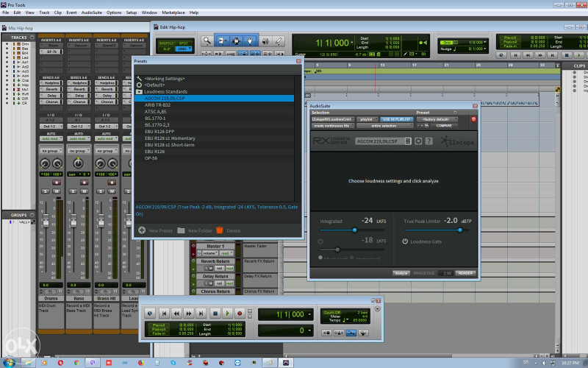
Task: Select the Pencil tool in Edit toolbar
Action: 279,40
